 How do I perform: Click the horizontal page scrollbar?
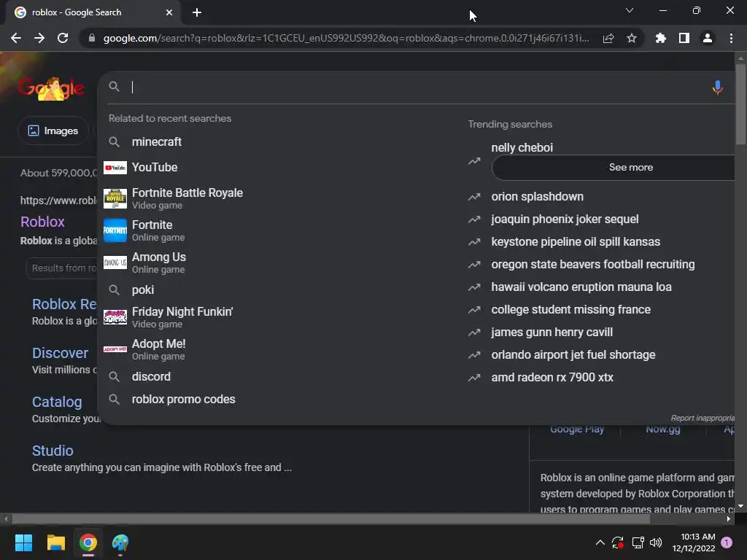(x=331, y=519)
